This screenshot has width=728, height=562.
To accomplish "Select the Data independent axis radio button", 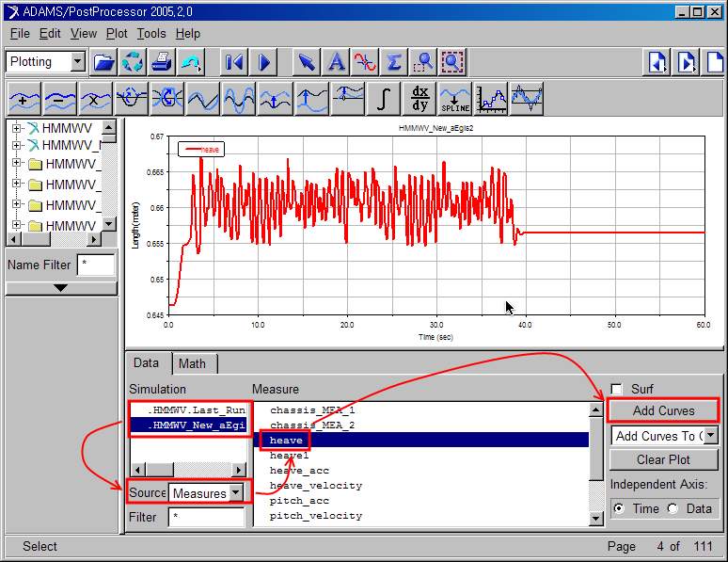I will 673,508.
